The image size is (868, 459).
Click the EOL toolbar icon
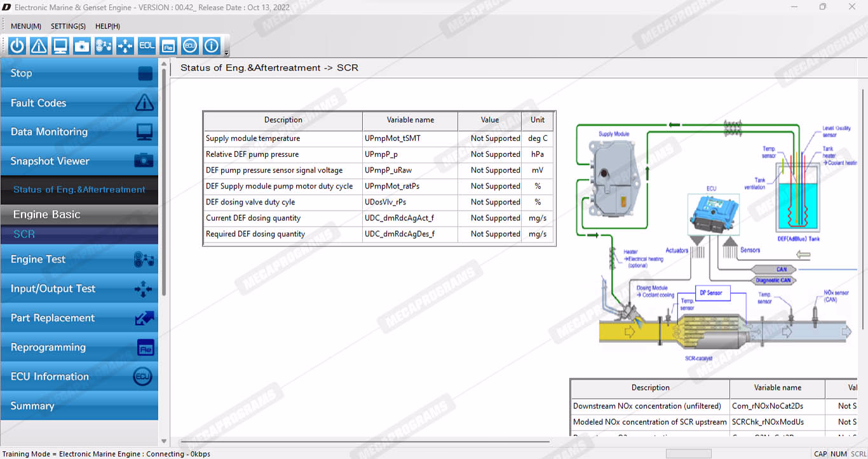click(147, 46)
